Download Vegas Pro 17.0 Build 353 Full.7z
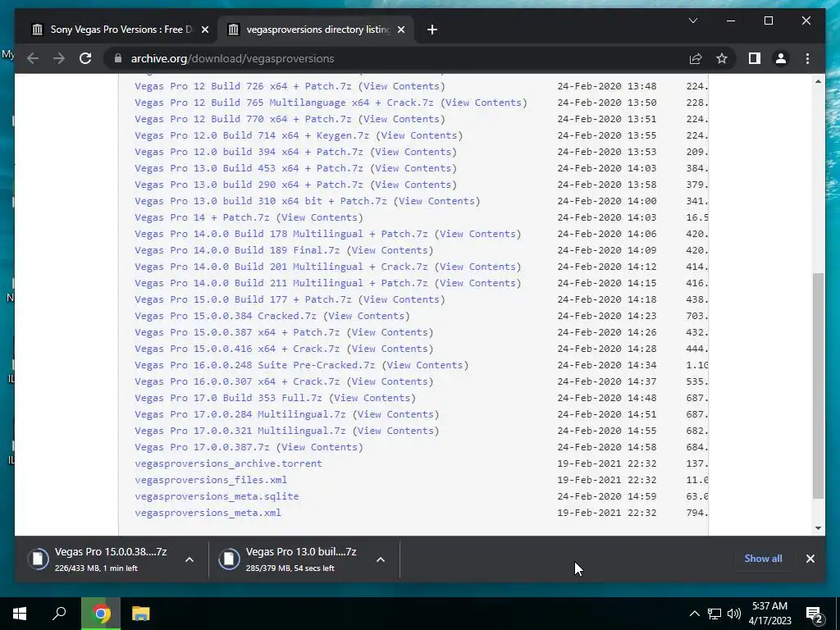The height and width of the screenshot is (630, 840). 228,398
